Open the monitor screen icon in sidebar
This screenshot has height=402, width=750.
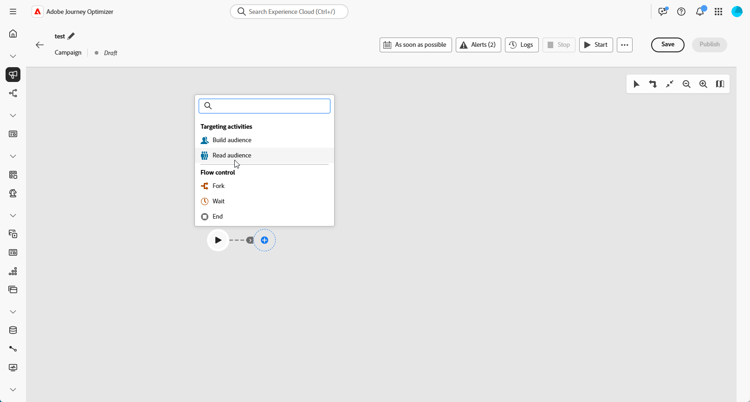13,368
